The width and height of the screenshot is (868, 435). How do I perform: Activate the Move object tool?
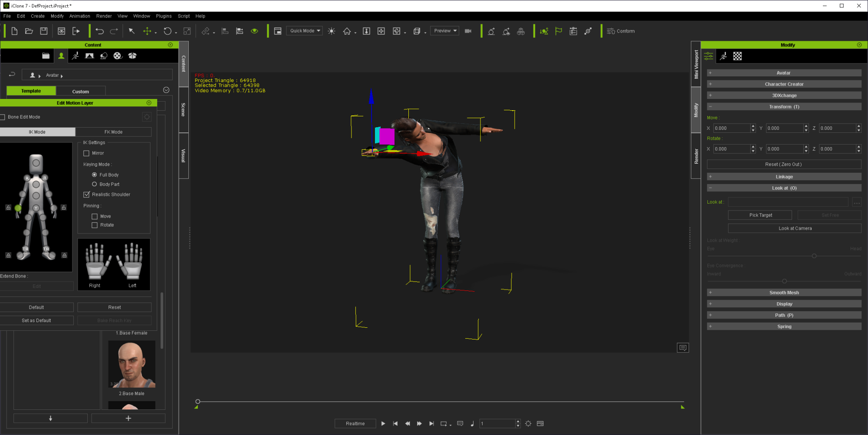point(148,31)
